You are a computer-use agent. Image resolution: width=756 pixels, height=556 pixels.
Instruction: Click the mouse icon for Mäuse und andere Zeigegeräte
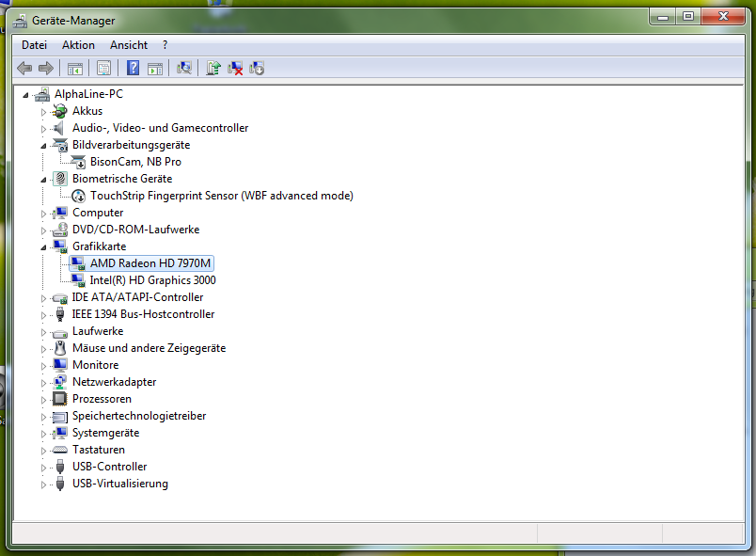tap(60, 348)
